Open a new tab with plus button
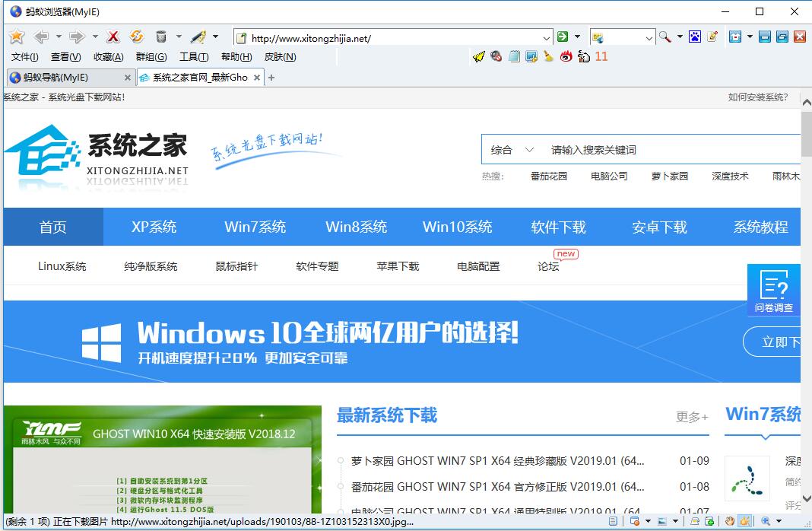 coord(271,78)
